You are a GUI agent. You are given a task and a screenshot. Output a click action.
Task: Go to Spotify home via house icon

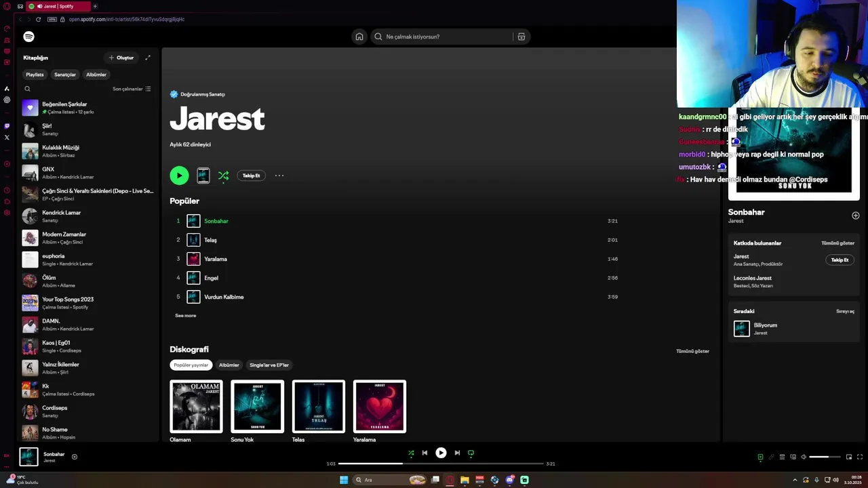click(x=359, y=37)
